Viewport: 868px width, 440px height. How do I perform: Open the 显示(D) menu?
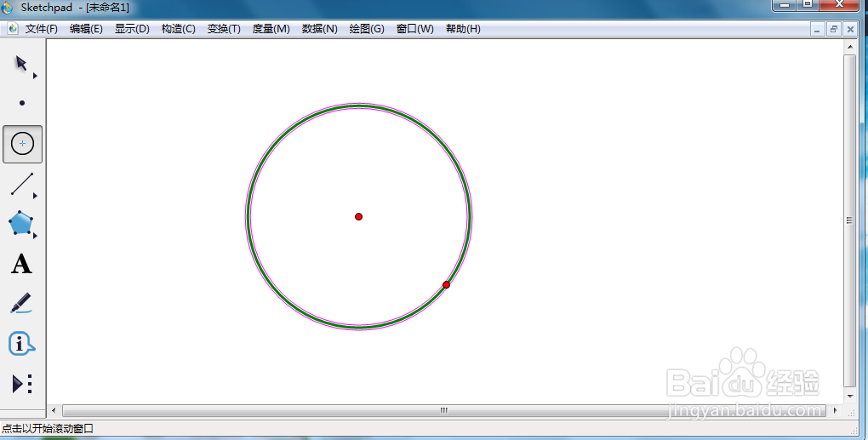(132, 29)
